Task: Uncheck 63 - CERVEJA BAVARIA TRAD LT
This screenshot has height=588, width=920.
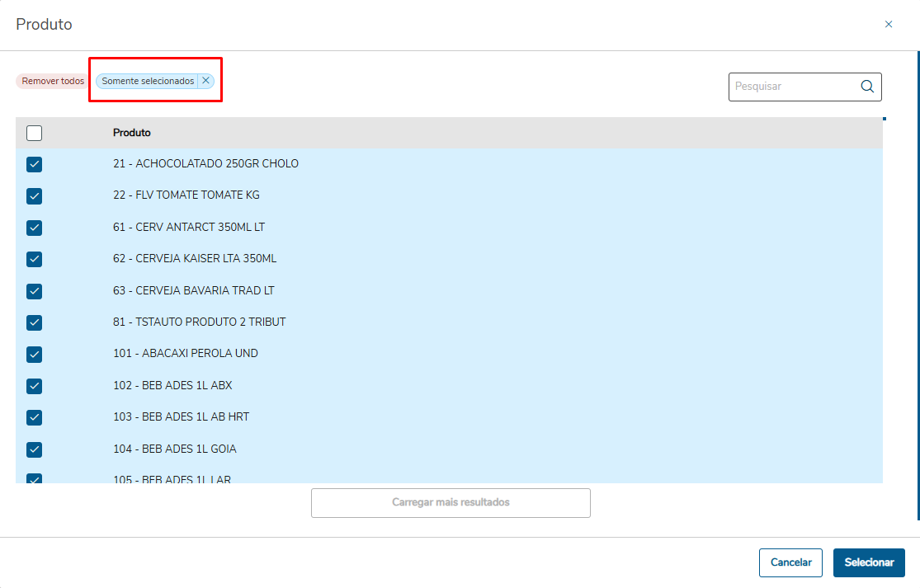Action: click(x=34, y=291)
